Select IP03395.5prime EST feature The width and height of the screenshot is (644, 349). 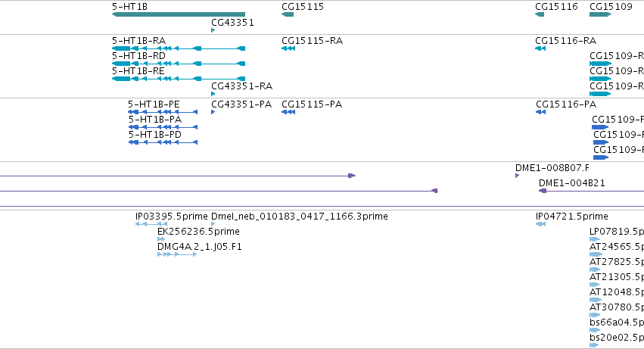coord(151,224)
